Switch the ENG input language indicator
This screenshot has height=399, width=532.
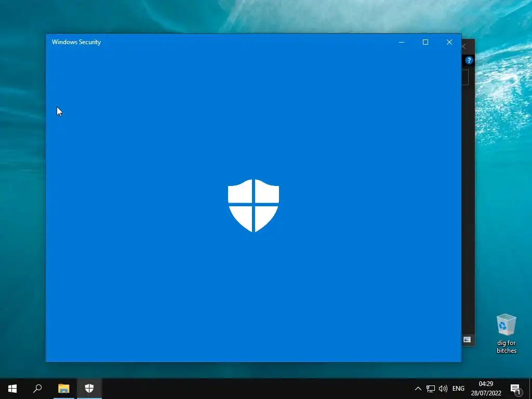click(458, 389)
